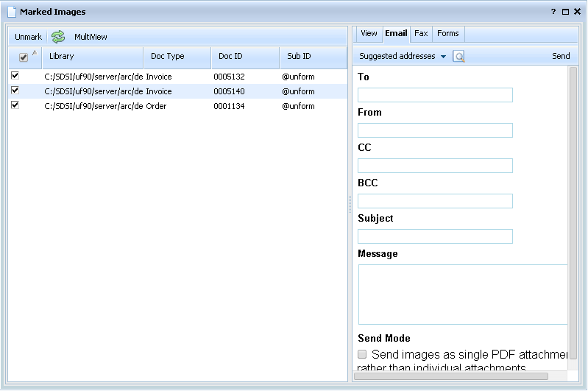588x391 pixels.
Task: Click the Marked Images document icon
Action: coord(11,12)
